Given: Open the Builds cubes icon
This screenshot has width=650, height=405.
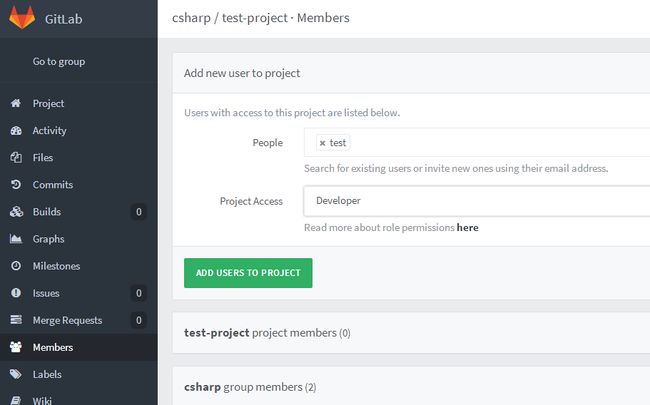Looking at the screenshot, I should (x=16, y=212).
